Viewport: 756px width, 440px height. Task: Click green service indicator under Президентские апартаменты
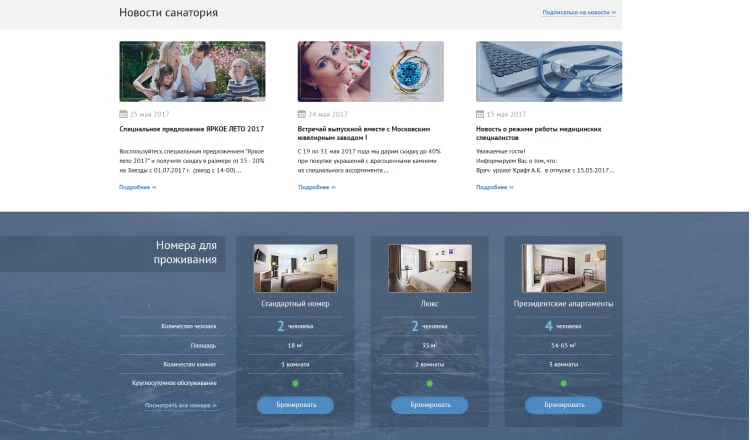coord(563,383)
